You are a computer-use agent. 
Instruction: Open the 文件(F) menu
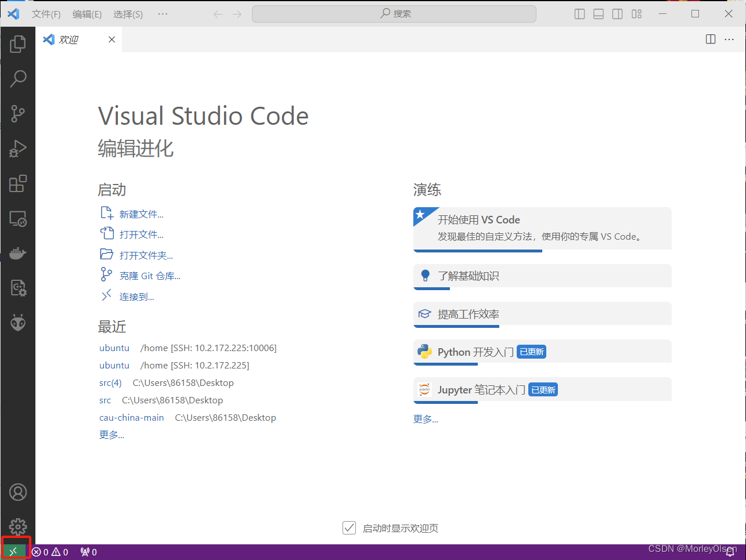tap(46, 14)
